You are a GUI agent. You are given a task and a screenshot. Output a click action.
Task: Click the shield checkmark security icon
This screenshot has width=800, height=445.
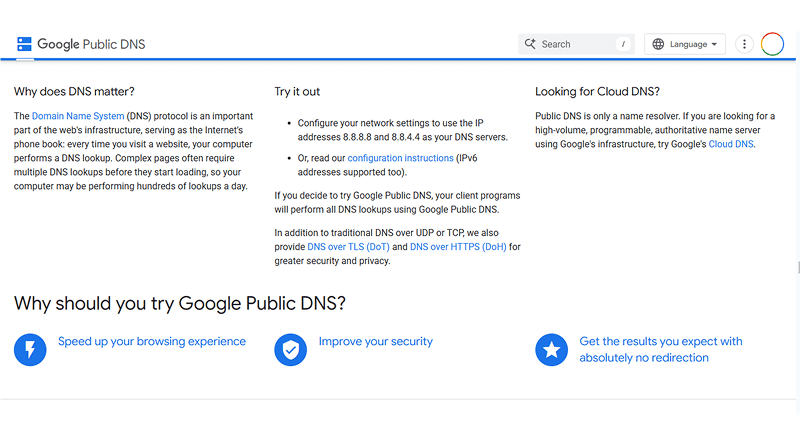click(x=290, y=350)
